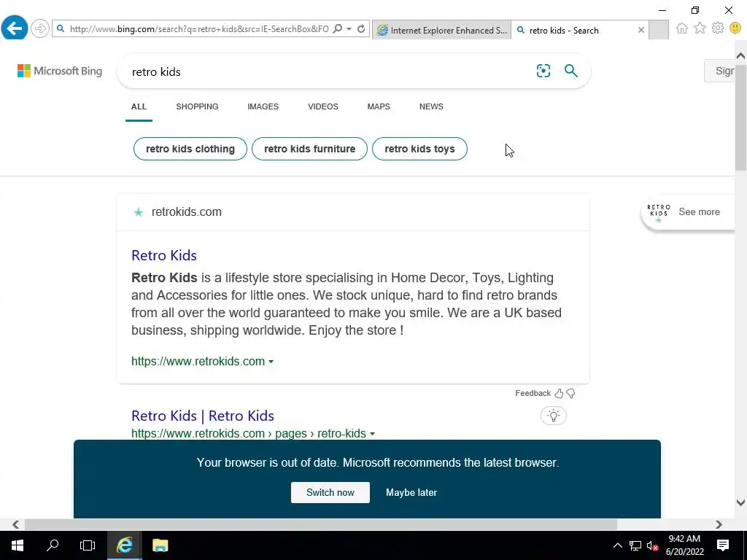Viewport: 747px width, 560px height.
Task: Open the 'Retro Kids' result title link
Action: point(164,255)
